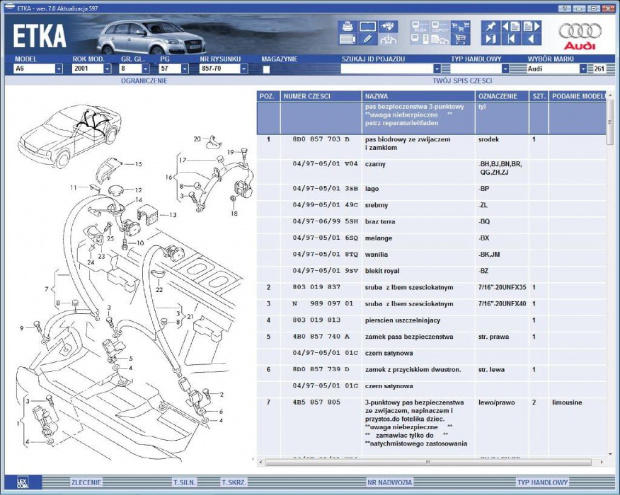Screen dimensions: 620x495
Task: Select part number N 989 097 01
Action: click(x=323, y=303)
